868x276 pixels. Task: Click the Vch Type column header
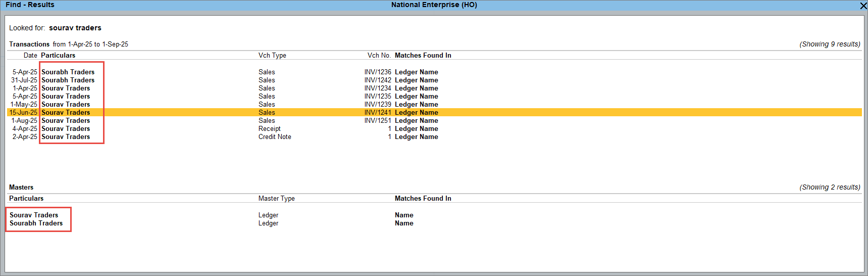272,56
